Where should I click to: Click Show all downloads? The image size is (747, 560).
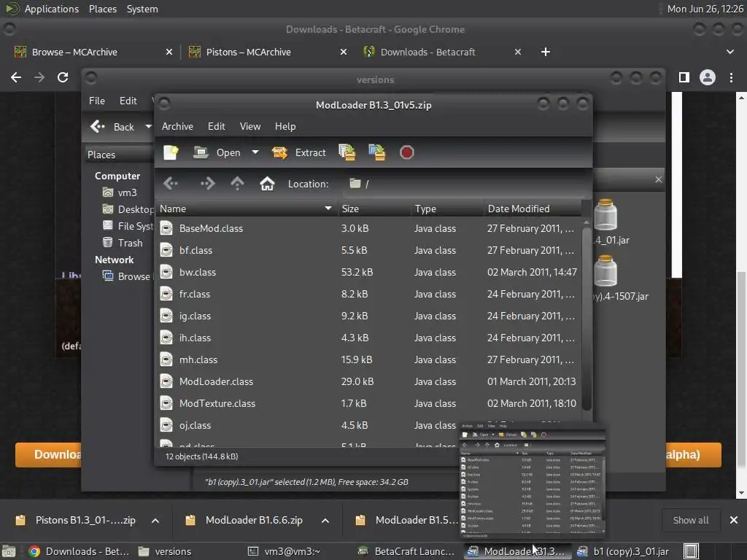tap(690, 520)
